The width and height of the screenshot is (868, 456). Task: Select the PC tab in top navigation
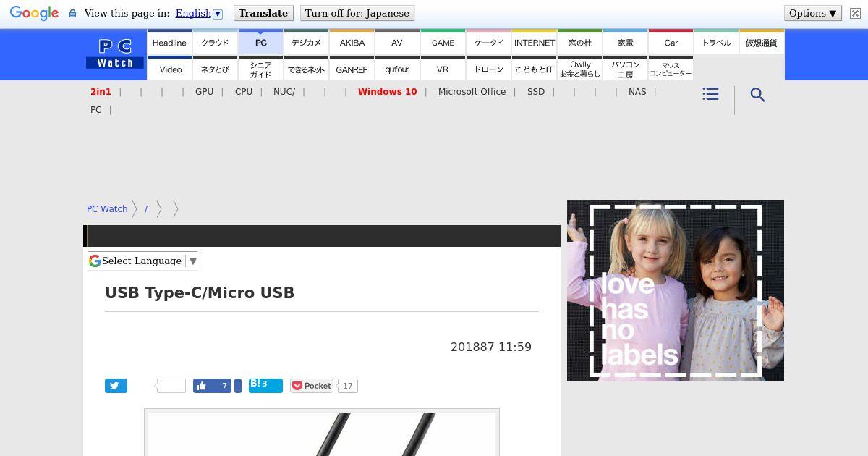pyautogui.click(x=260, y=43)
